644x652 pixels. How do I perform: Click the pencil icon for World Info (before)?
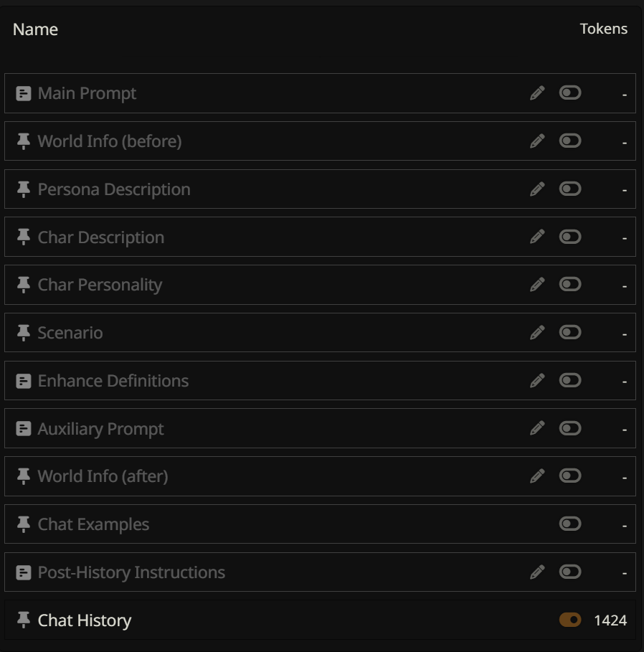click(x=537, y=141)
